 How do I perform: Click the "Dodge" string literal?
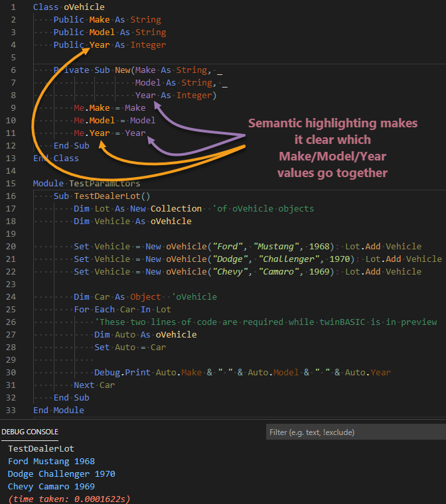(x=230, y=259)
